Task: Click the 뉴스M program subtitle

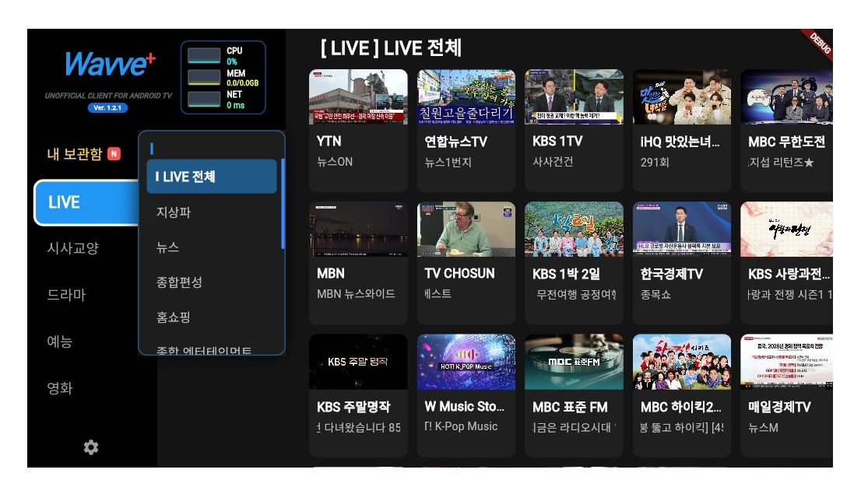Action: pyautogui.click(x=764, y=427)
